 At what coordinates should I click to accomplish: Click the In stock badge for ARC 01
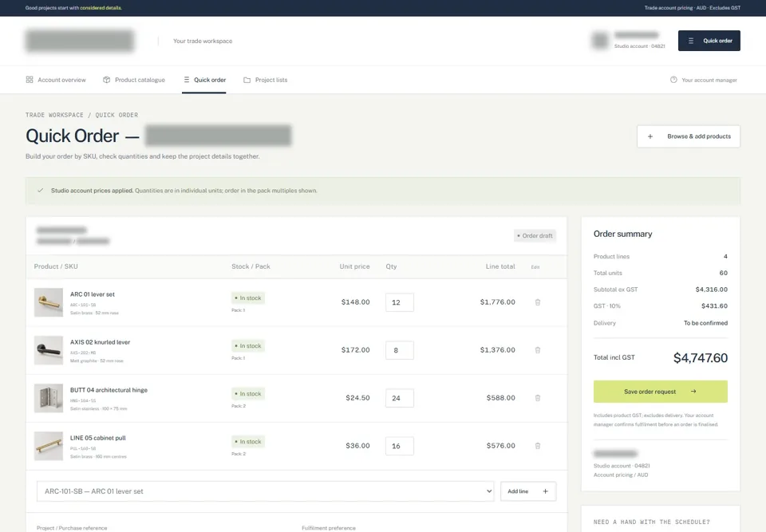(x=248, y=298)
